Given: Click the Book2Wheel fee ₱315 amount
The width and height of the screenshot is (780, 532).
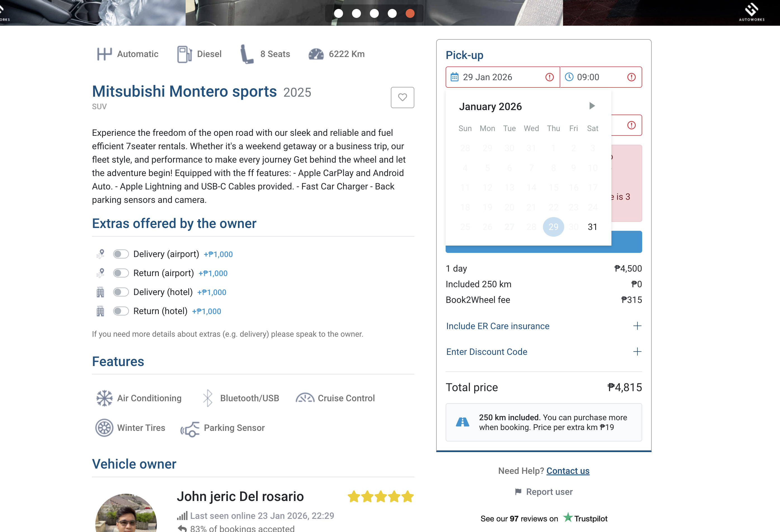Looking at the screenshot, I should (631, 300).
